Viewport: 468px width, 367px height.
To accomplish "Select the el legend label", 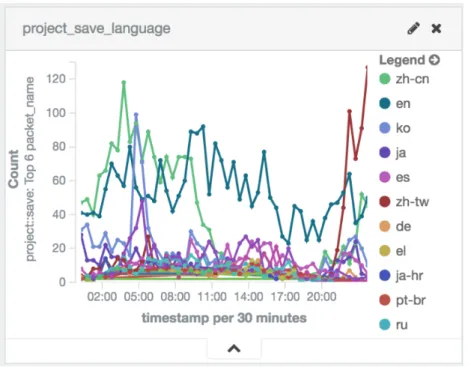I will click(401, 251).
